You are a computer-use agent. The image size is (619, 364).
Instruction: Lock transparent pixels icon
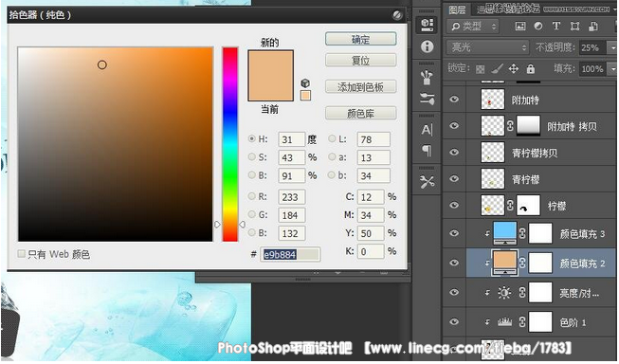click(x=480, y=69)
